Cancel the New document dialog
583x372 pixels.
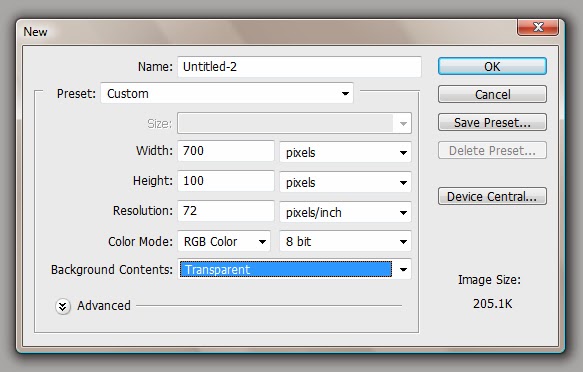492,94
